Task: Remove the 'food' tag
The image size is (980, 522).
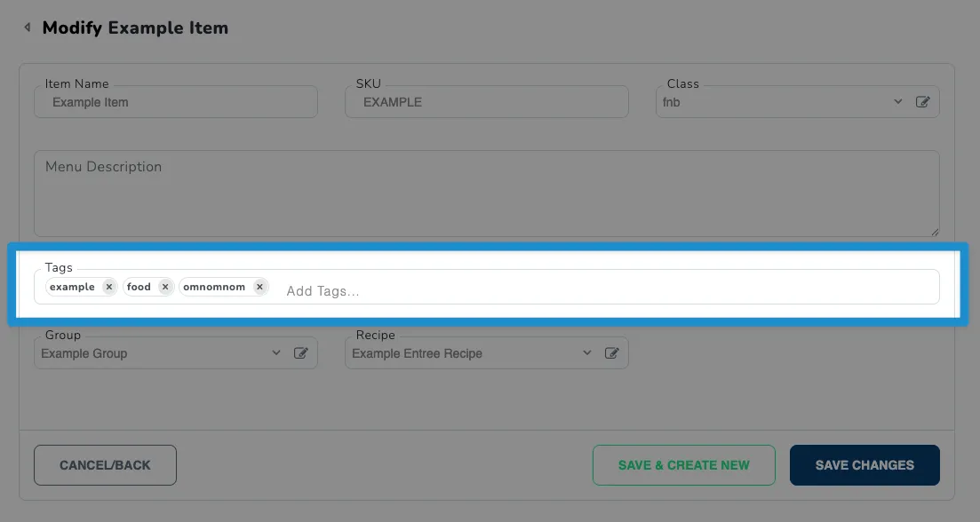Action: coord(165,287)
